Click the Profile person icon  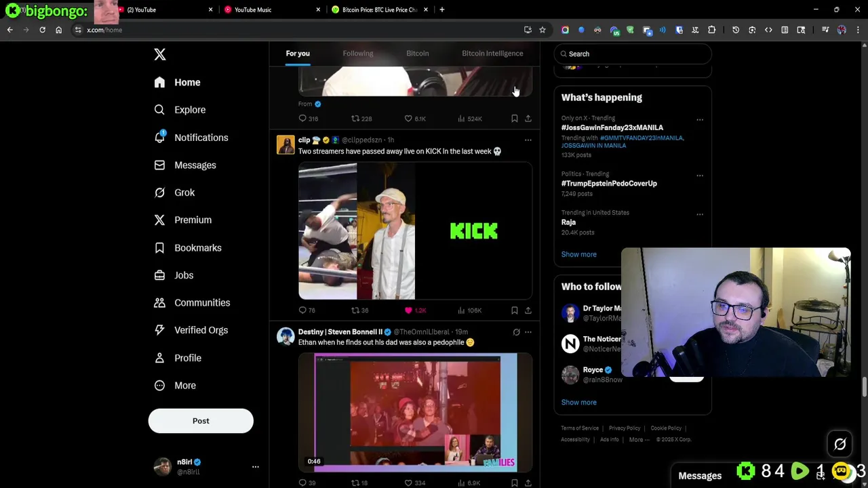159,358
